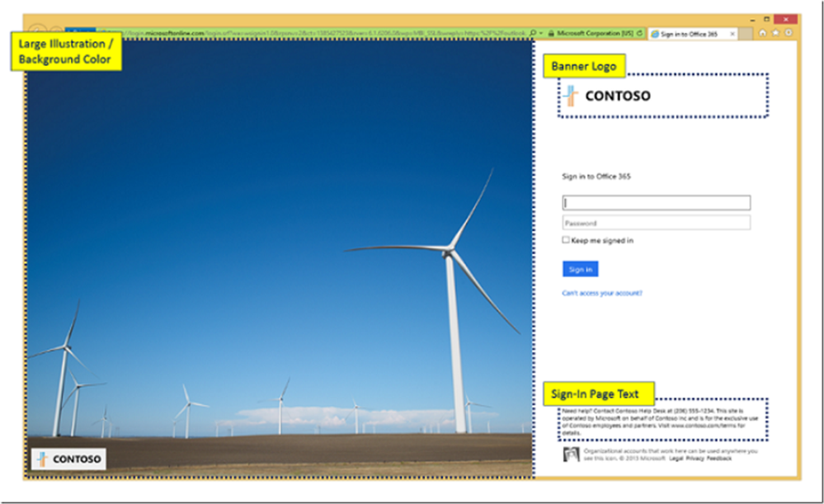Screen dimensions: 824x504
Task: Open browser Tools gear menu
Action: (x=789, y=33)
